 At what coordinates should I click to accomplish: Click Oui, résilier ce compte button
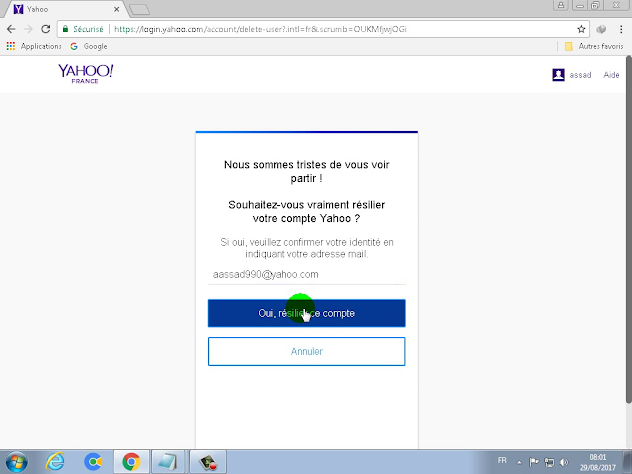307,313
